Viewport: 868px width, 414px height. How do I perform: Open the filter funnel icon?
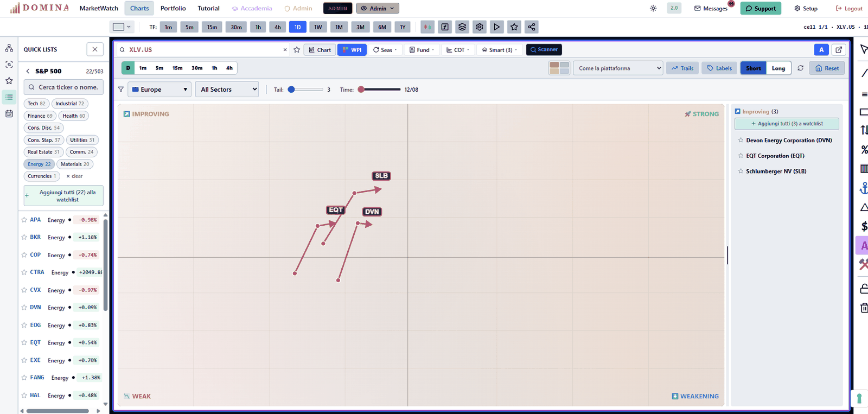pyautogui.click(x=121, y=90)
